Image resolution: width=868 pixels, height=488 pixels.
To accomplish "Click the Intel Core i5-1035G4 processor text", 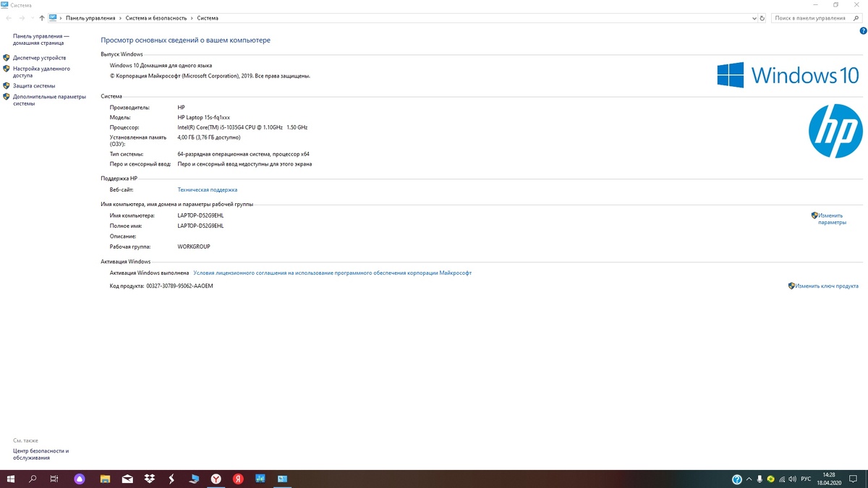I will [x=242, y=127].
